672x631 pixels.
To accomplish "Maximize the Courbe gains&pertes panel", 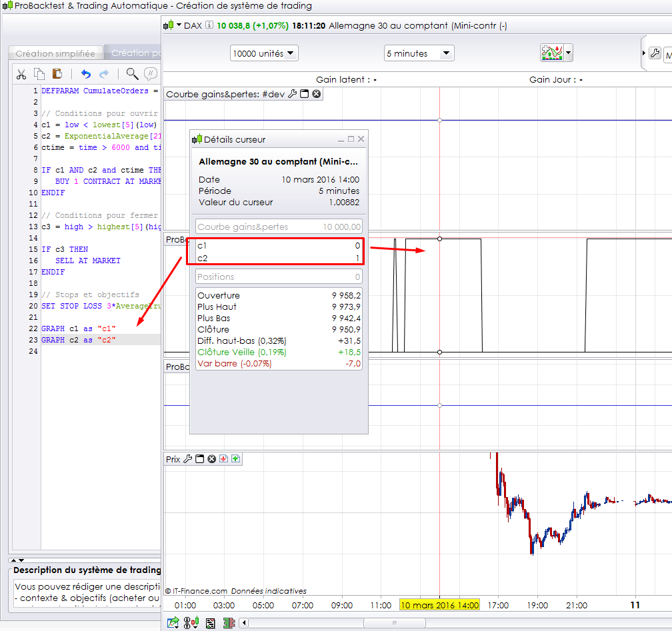I will click(304, 94).
